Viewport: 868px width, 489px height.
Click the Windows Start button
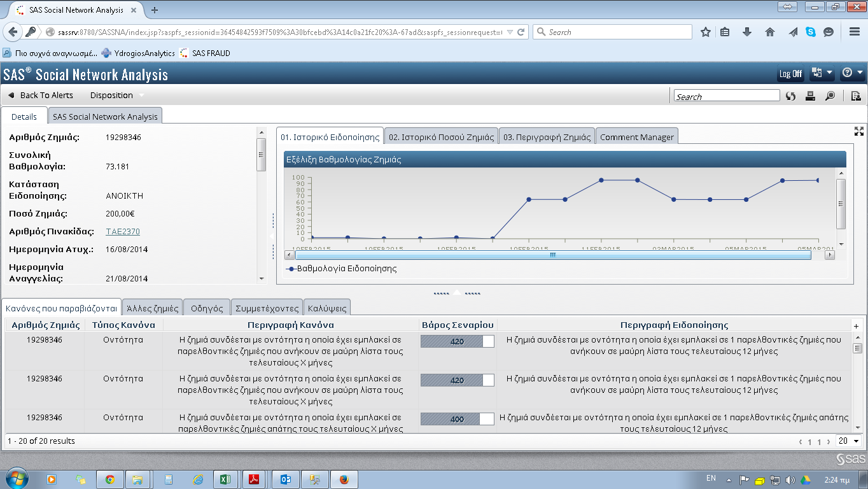pyautogui.click(x=16, y=478)
